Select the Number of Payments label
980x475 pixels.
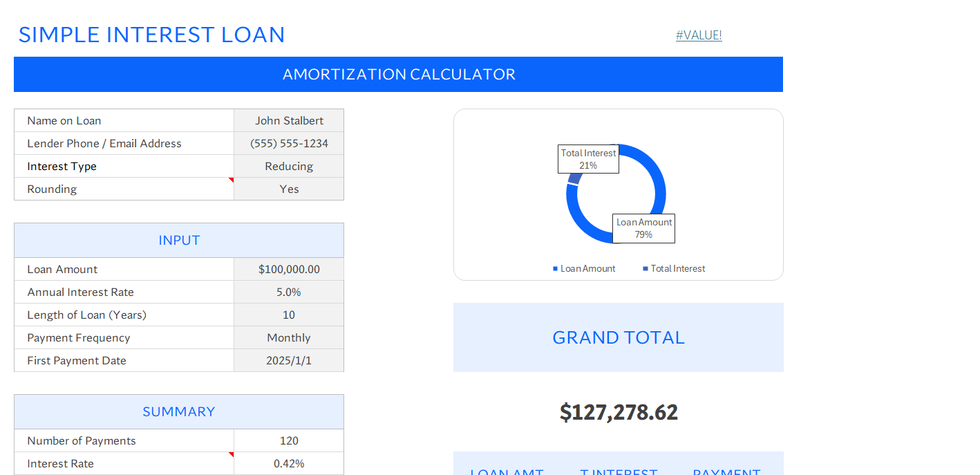(x=124, y=440)
